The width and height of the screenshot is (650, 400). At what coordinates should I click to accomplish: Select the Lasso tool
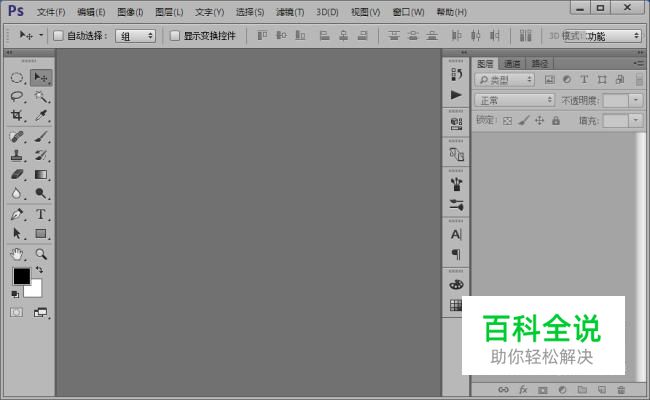(x=17, y=96)
